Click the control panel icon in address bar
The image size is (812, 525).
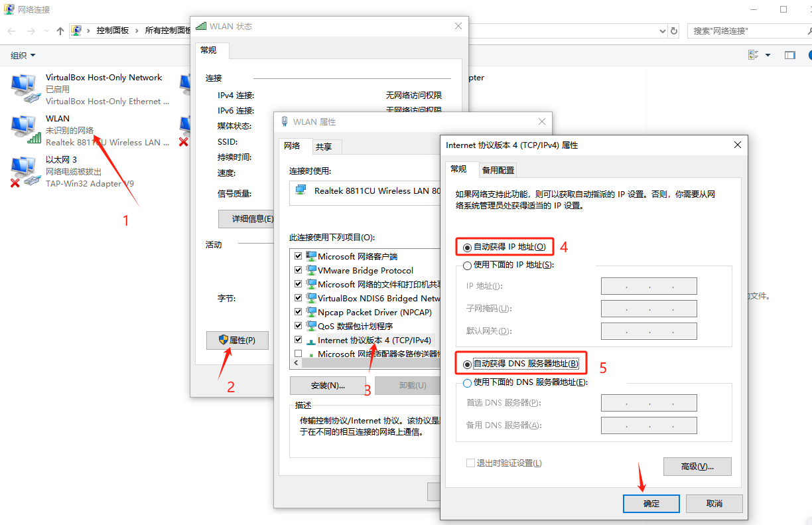77,31
